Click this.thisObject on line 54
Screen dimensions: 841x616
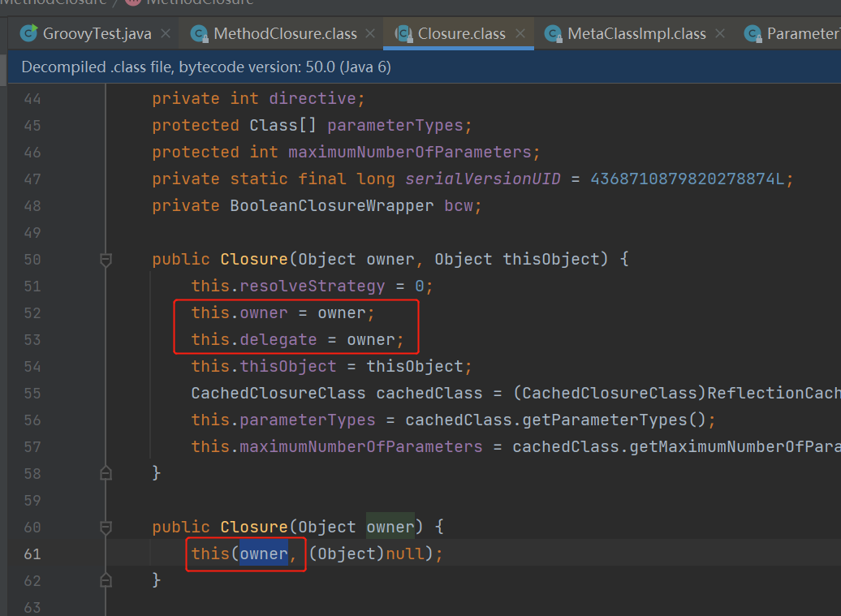point(264,367)
